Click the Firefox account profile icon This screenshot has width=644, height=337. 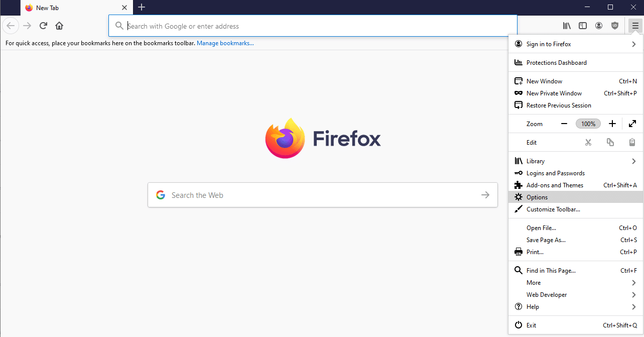coord(598,25)
